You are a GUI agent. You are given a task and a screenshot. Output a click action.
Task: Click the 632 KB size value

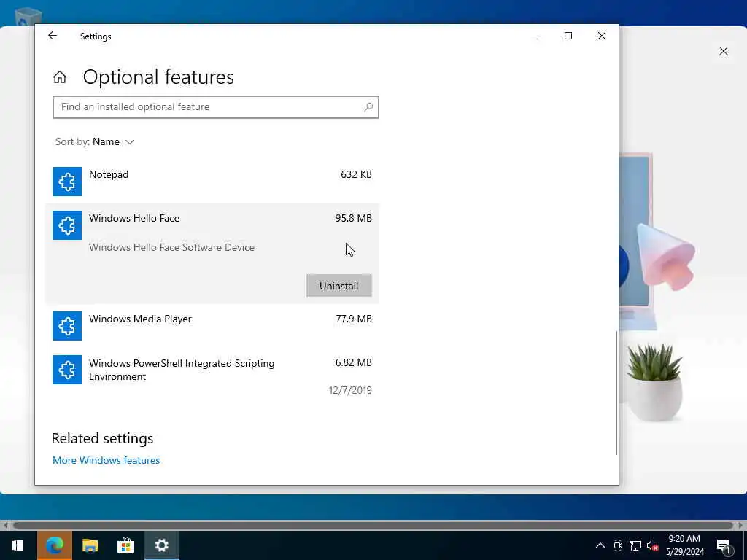[356, 174]
